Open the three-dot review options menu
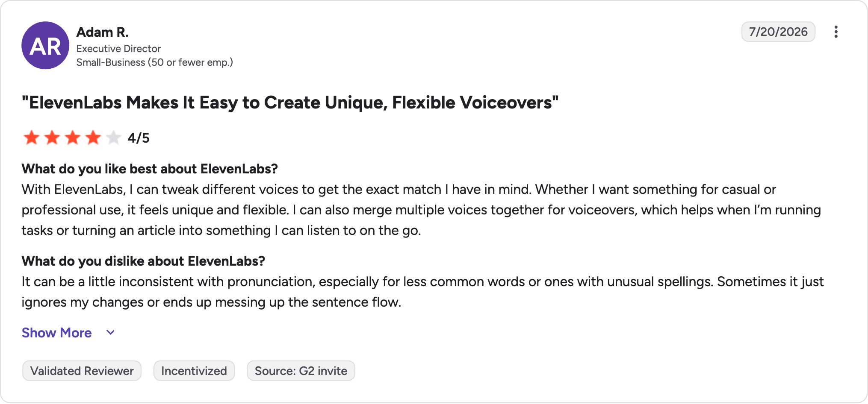Image resolution: width=868 pixels, height=404 pixels. tap(836, 32)
